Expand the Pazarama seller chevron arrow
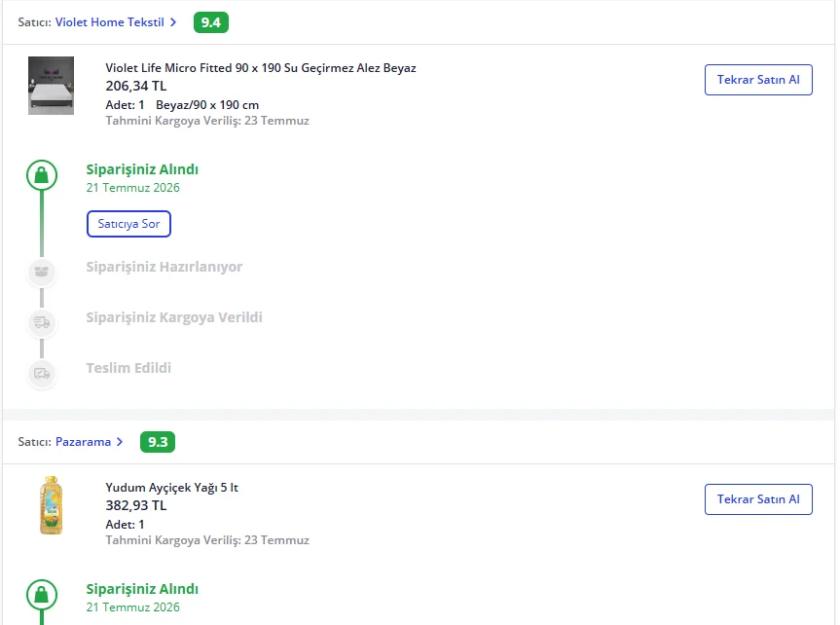 point(120,442)
